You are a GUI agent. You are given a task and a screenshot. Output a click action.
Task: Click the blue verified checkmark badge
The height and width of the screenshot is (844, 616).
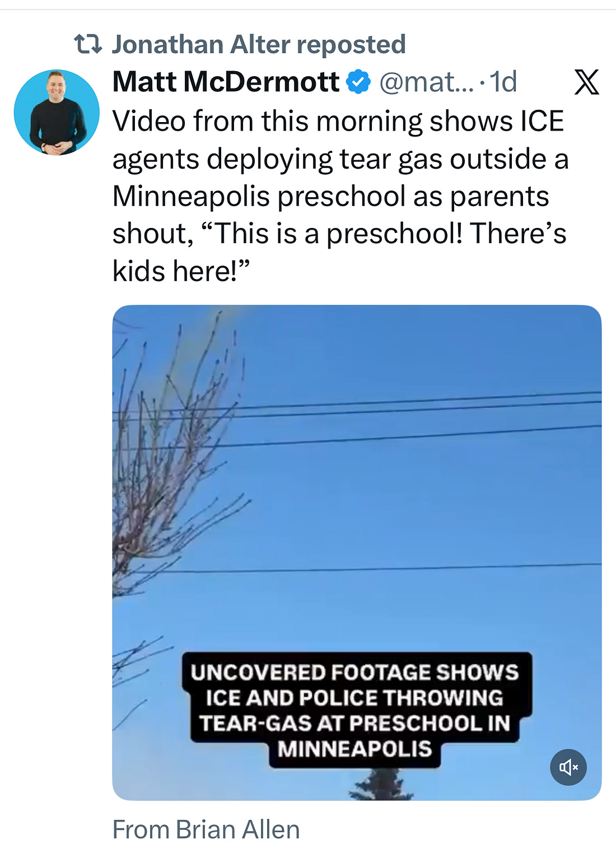point(358,82)
